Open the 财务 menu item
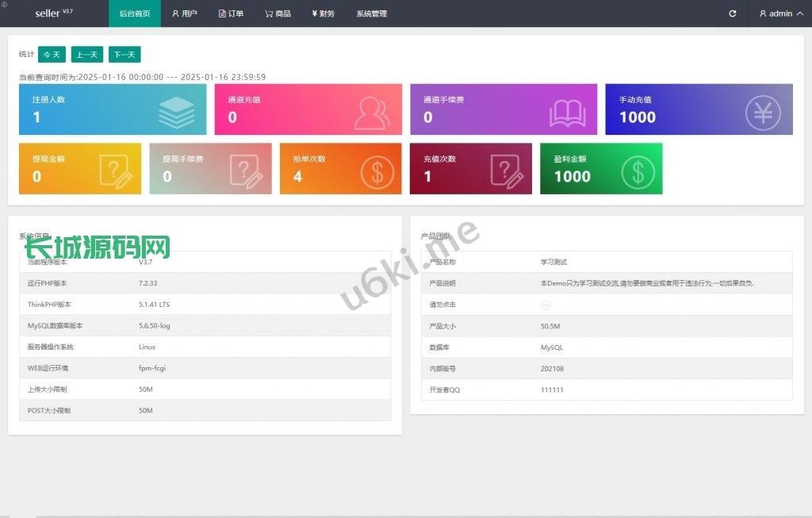812x518 pixels. click(323, 13)
